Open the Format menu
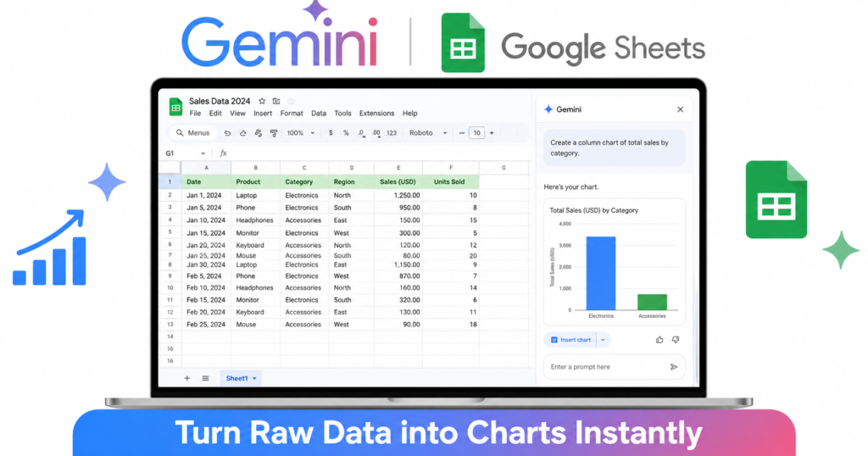868x456 pixels. click(292, 114)
